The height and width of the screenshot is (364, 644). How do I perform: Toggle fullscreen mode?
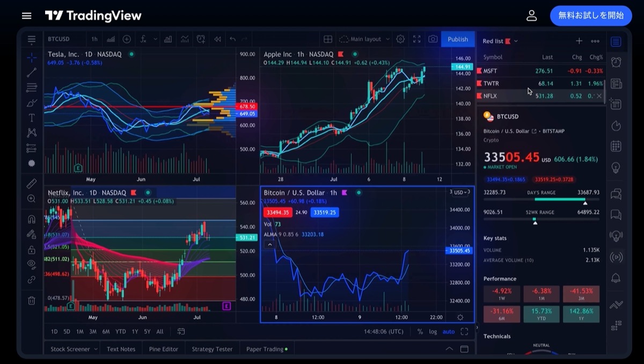coord(417,39)
